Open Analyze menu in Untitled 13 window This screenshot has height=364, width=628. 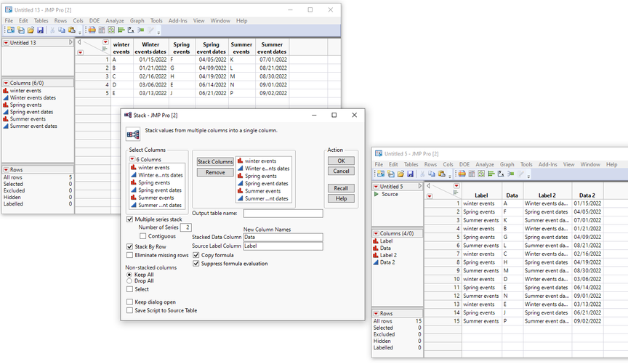[115, 20]
